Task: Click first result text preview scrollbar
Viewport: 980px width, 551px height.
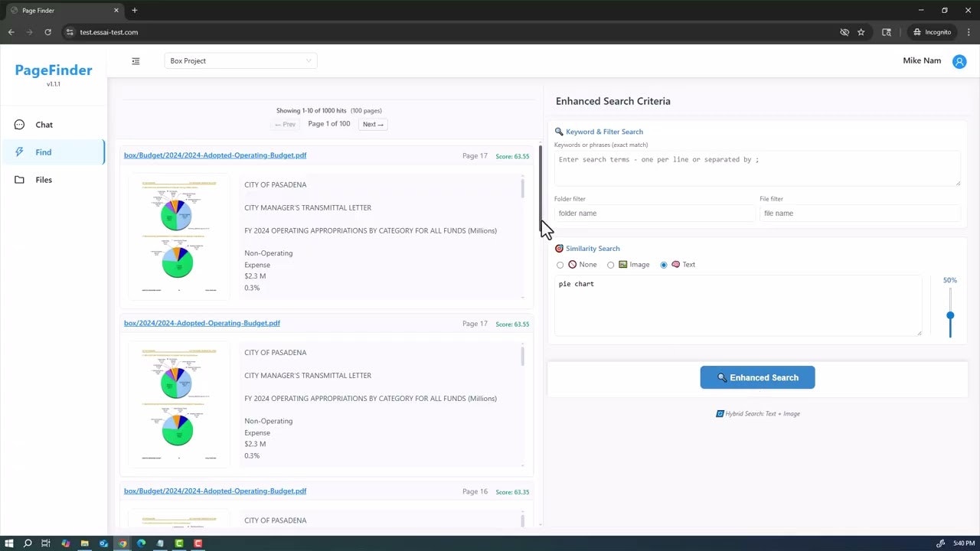Action: [x=523, y=187]
